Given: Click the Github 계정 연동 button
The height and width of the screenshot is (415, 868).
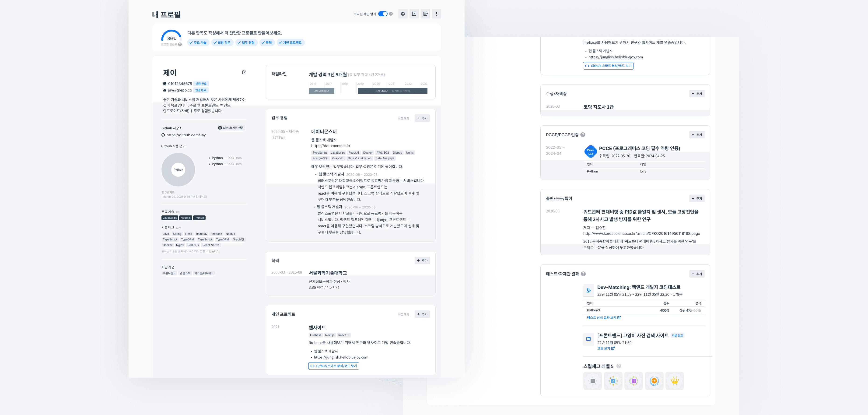Looking at the screenshot, I should pyautogui.click(x=231, y=128).
